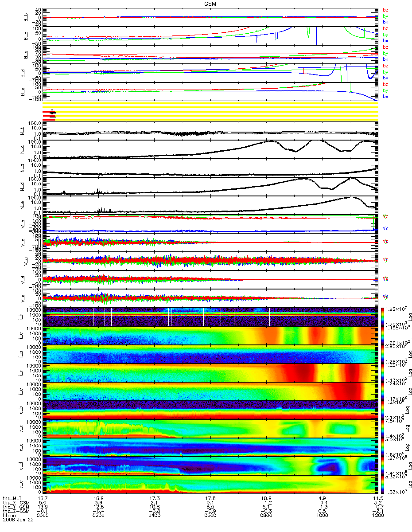Select the MLT value 17.8

pos(210,498)
